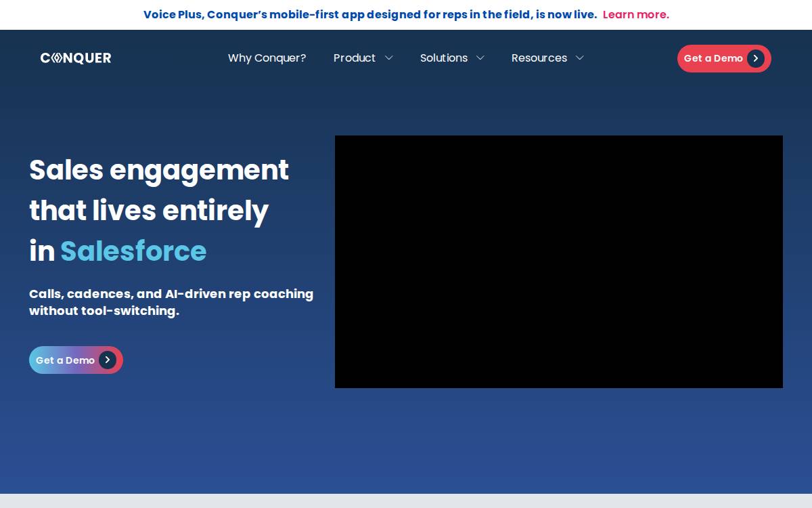Click arrow icon in header Get a Demo

coord(756,58)
